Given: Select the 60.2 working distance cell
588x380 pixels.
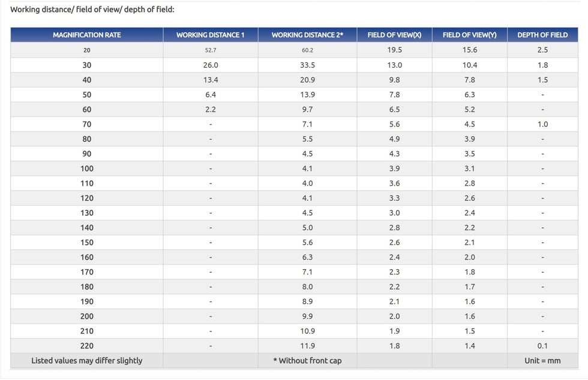Looking at the screenshot, I should pyautogui.click(x=307, y=50).
